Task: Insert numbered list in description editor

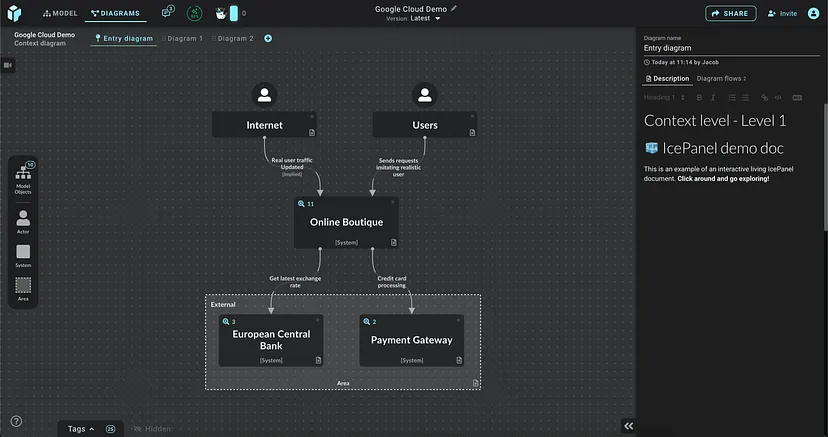Action: click(x=732, y=98)
